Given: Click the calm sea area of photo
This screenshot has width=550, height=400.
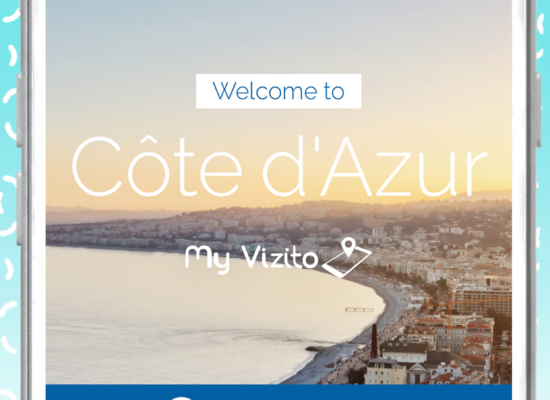Looking at the screenshot, I should point(175,316).
